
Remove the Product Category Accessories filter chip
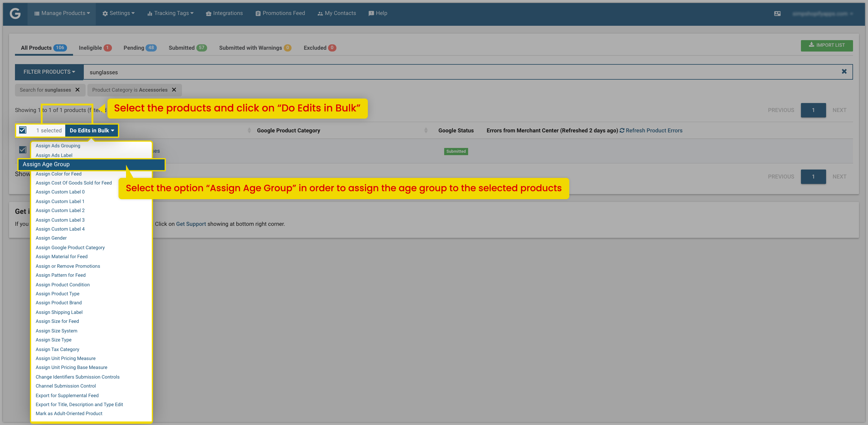[x=174, y=90]
